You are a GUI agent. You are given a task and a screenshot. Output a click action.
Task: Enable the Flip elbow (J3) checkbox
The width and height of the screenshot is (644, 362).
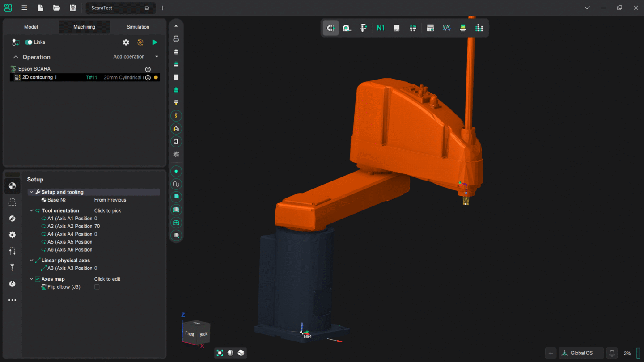97,286
